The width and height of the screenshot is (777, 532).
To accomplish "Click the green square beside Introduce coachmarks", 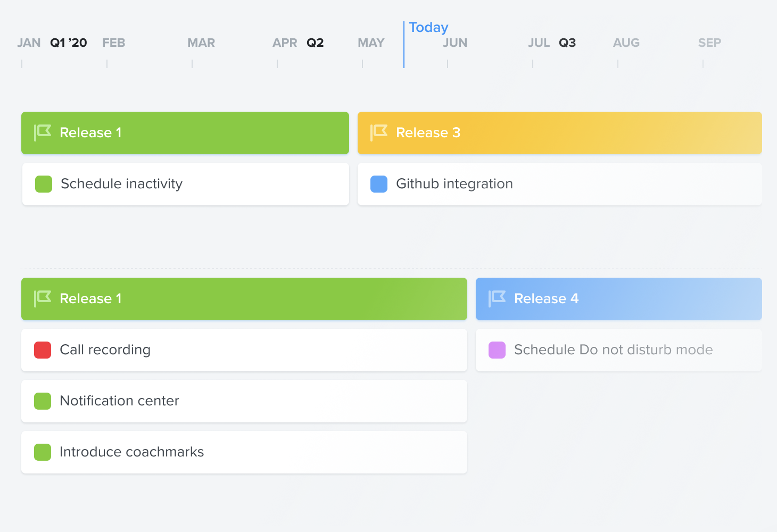I will pyautogui.click(x=43, y=452).
